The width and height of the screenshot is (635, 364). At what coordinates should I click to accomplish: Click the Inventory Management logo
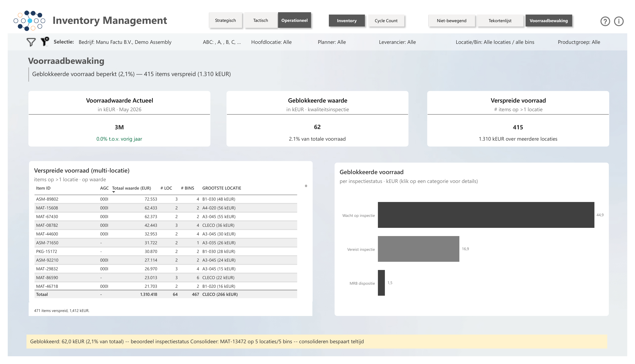29,21
